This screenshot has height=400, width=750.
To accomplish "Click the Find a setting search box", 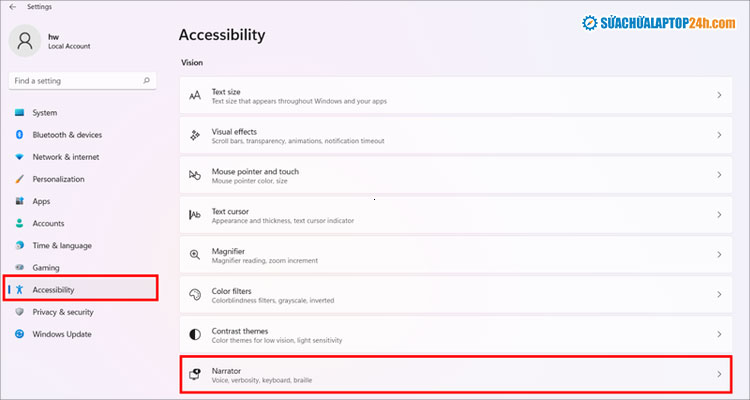I will [78, 80].
